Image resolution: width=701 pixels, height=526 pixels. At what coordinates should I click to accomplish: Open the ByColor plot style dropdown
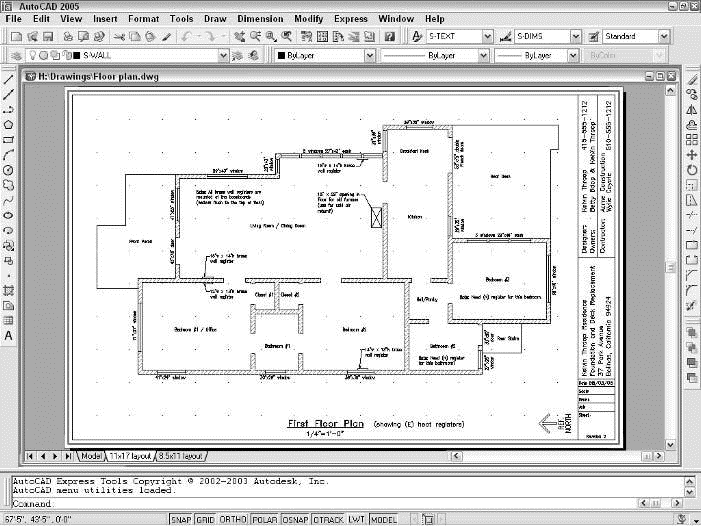coord(659,56)
